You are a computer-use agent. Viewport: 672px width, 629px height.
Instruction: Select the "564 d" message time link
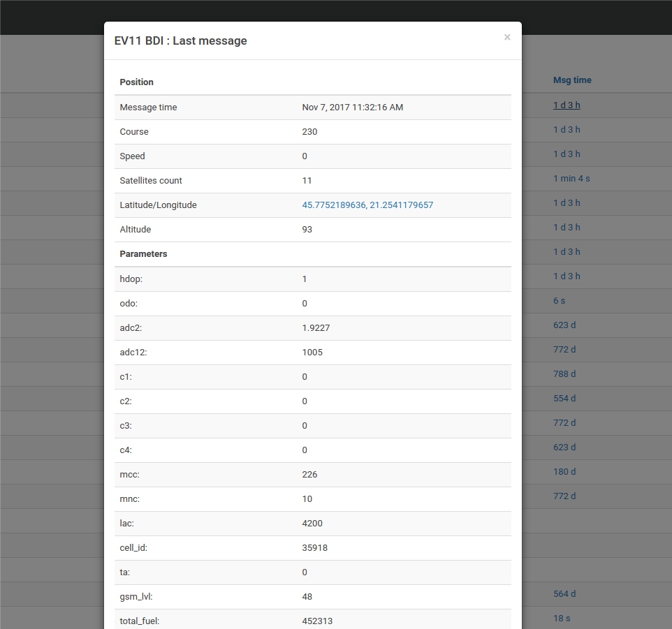pos(564,594)
